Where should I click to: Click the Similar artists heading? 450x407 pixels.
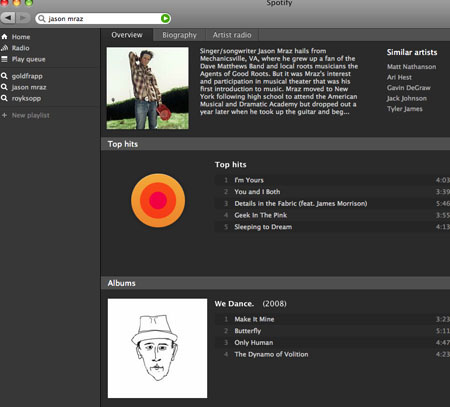click(x=412, y=52)
